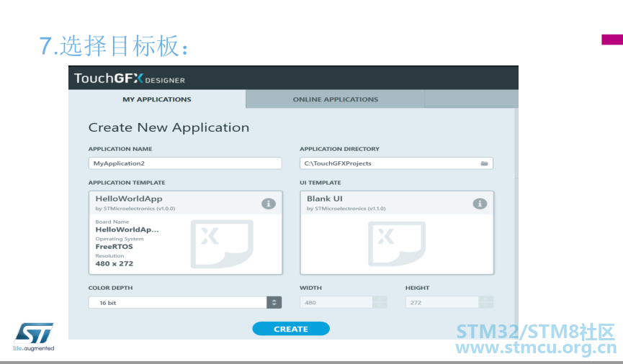Switch to Online Applications tab
This screenshot has width=623, height=364.
point(336,99)
